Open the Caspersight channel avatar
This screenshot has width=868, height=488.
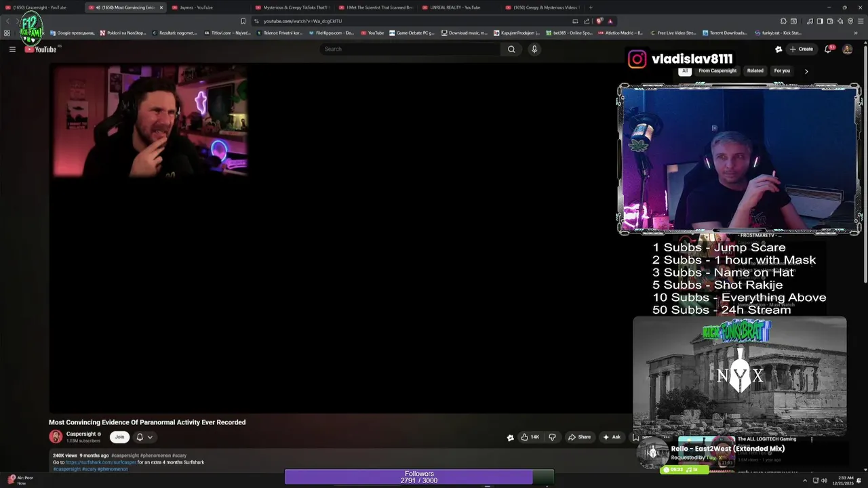(56, 437)
